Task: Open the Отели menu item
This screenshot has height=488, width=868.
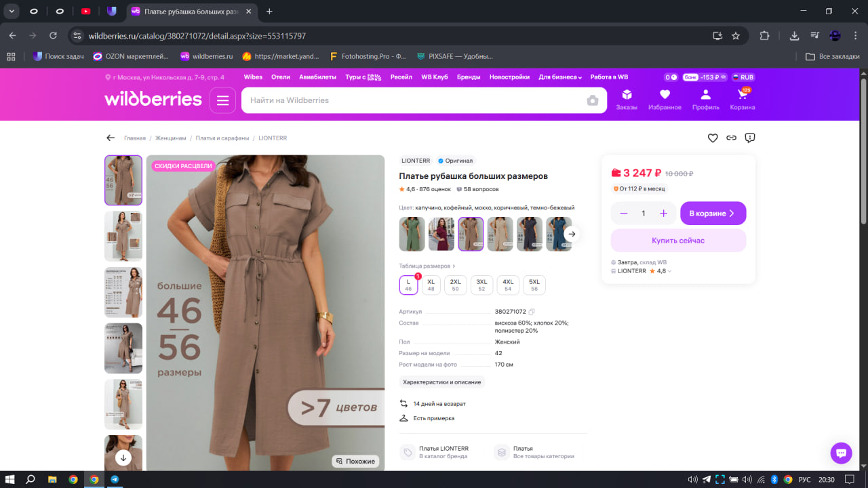Action: point(281,77)
